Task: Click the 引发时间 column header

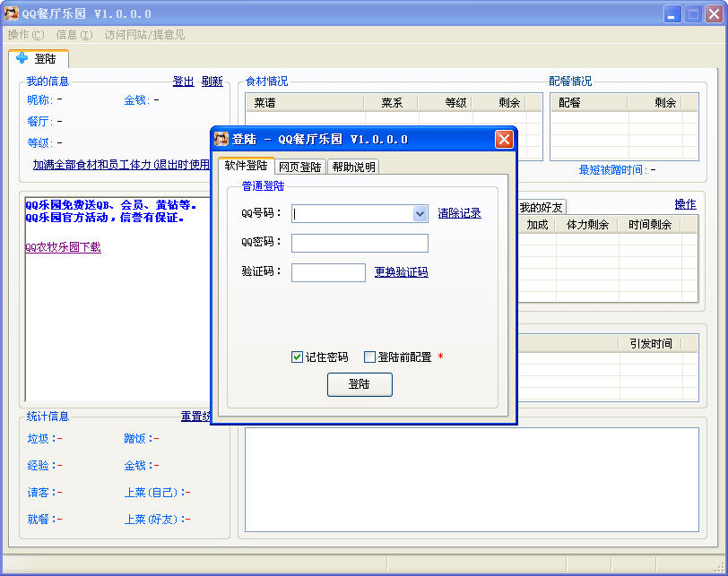Action: click(x=650, y=344)
